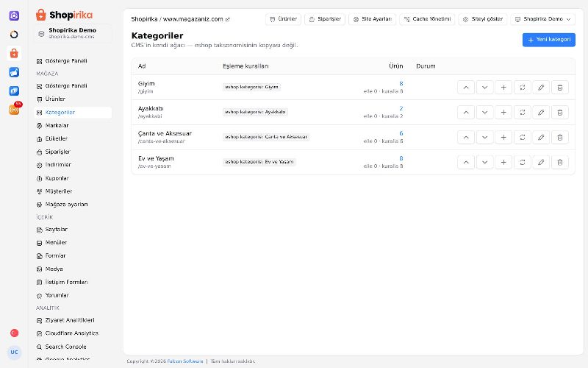Open Yorumlar in sidebar

point(72,296)
